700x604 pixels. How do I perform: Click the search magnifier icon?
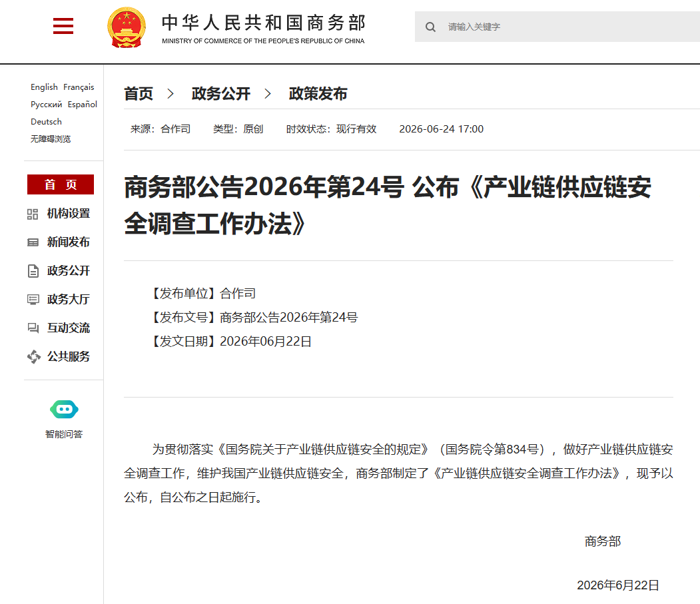[430, 27]
